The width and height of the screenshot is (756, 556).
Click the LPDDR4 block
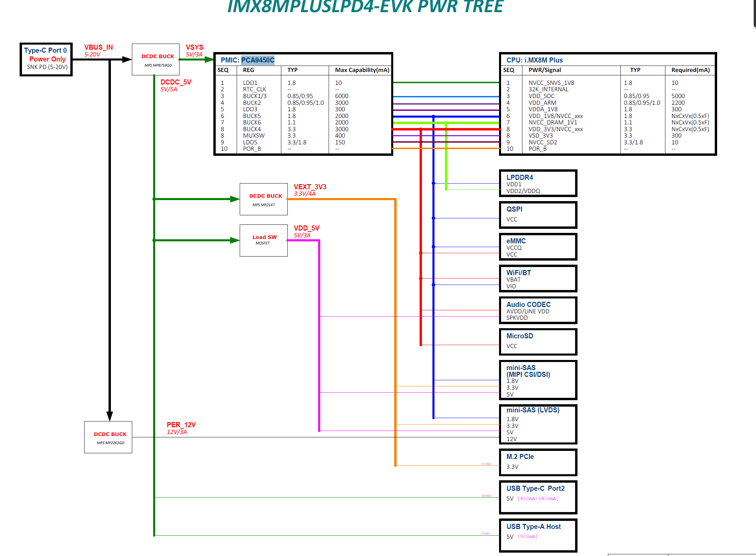(538, 183)
